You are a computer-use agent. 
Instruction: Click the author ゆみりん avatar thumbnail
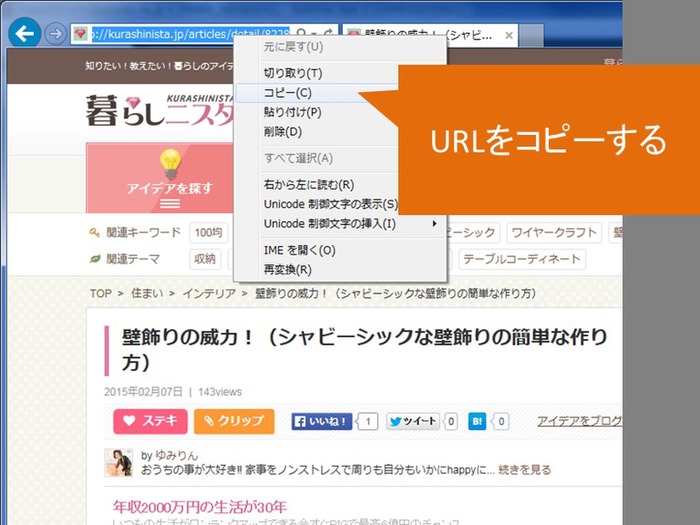[x=118, y=463]
